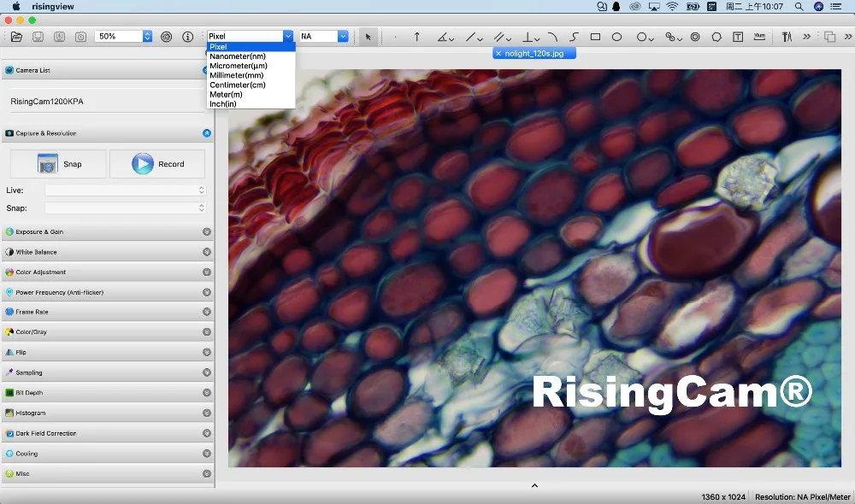Open the Live resolution dropdown
855x504 pixels.
[x=126, y=190]
